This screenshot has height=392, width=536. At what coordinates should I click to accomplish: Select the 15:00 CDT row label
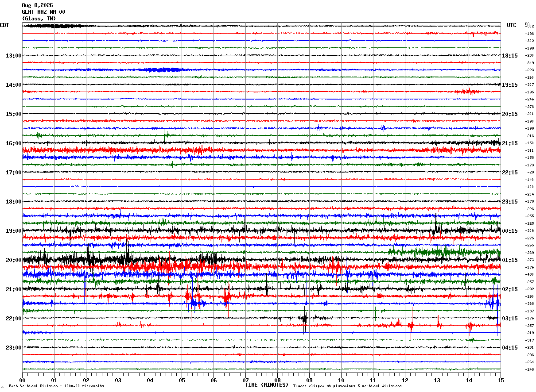(14, 114)
